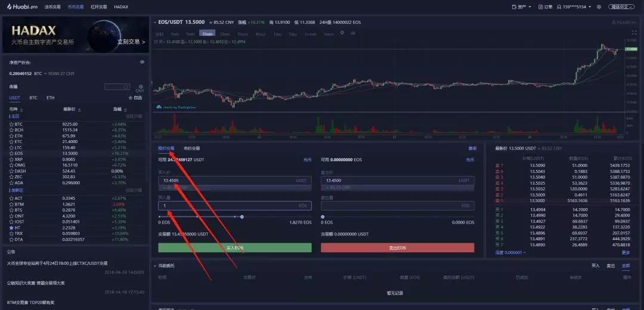Focus the market search box
Image resolution: width=644 pixels, height=310 pixels.
point(117,87)
